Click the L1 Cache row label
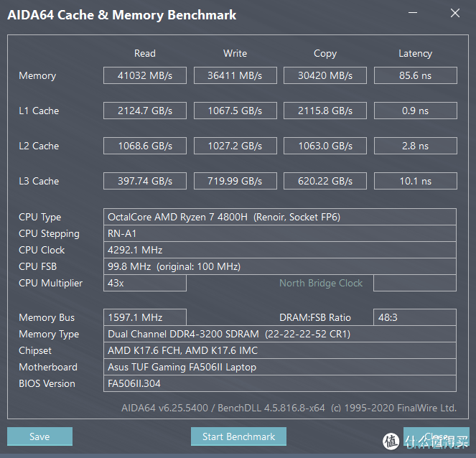 coord(39,111)
